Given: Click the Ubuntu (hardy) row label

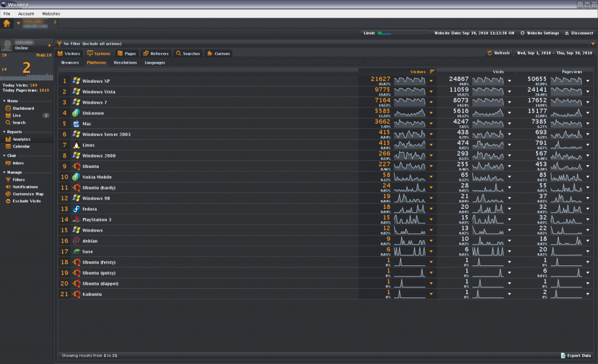Looking at the screenshot, I should (x=99, y=187).
